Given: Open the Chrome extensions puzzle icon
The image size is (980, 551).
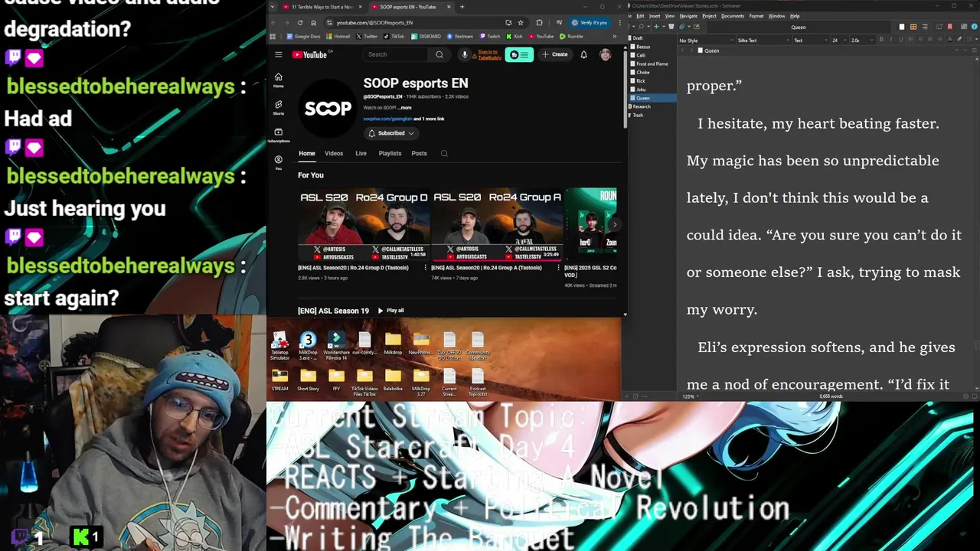Looking at the screenshot, I should click(539, 23).
